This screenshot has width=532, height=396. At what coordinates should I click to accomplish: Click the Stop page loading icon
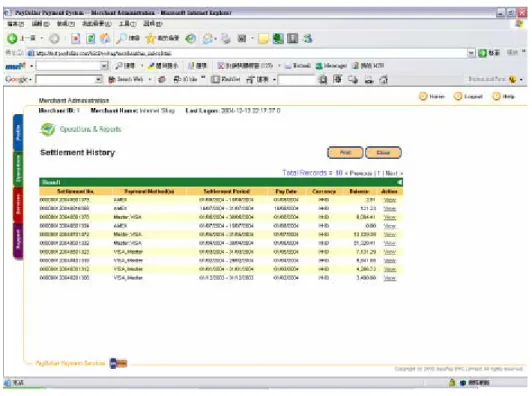click(x=75, y=39)
